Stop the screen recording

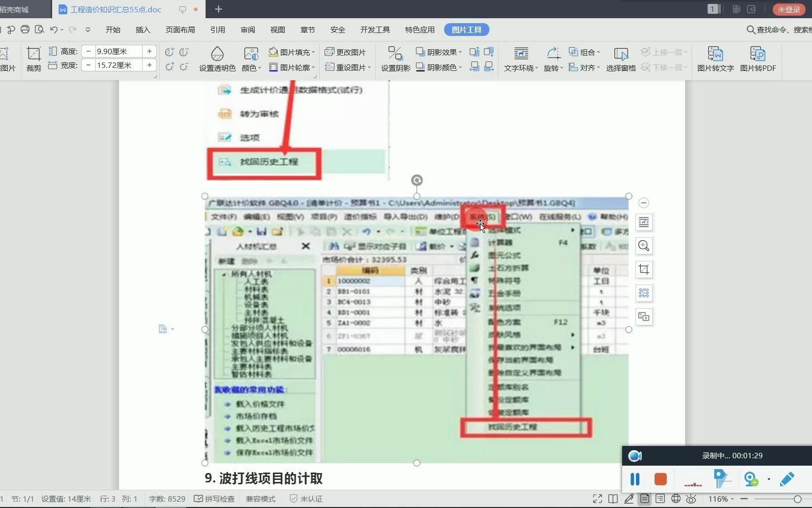[x=661, y=479]
